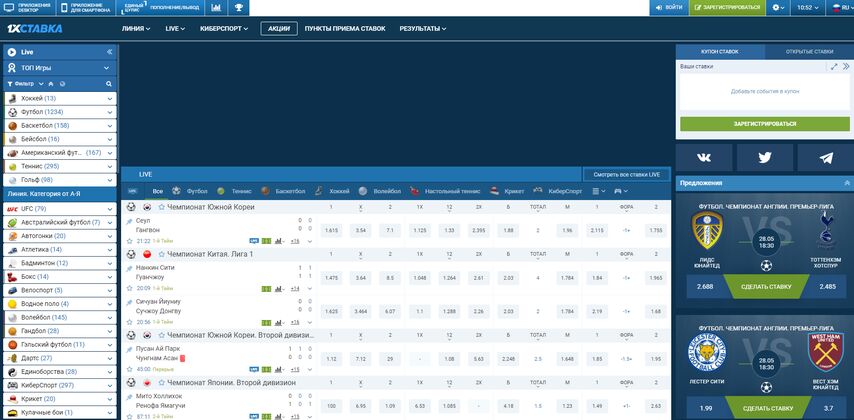Favorite Чемпионат Южной Кореи. Второй дивизион star
This screenshot has height=420, width=854.
click(161, 335)
